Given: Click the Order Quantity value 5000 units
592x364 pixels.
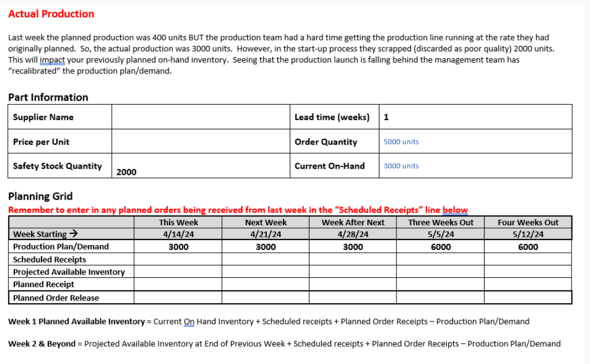Looking at the screenshot, I should click(x=401, y=142).
